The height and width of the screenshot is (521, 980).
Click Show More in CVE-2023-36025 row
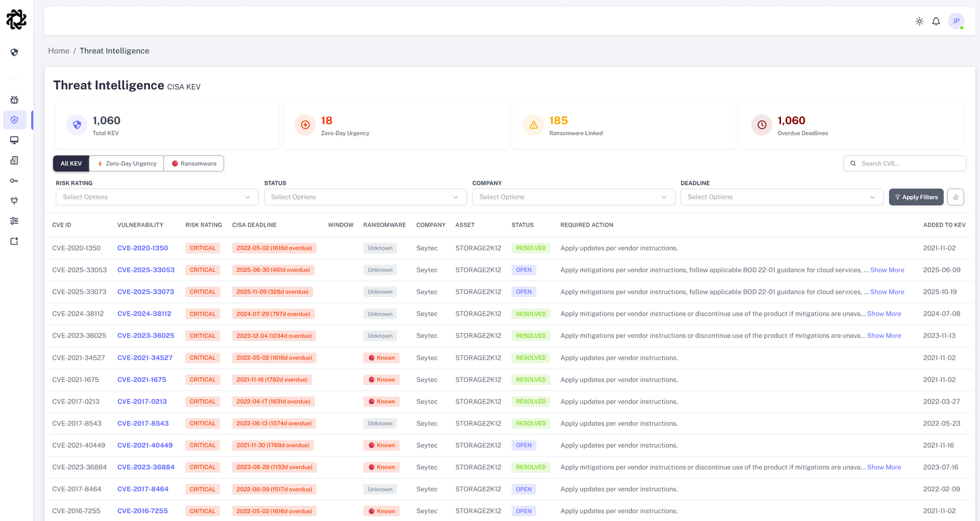tap(884, 336)
